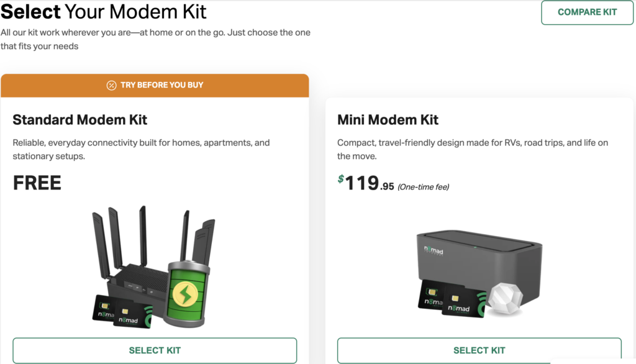The height and width of the screenshot is (364, 636).
Task: Click the Select Your Modem Kit page heading
Action: pyautogui.click(x=104, y=11)
